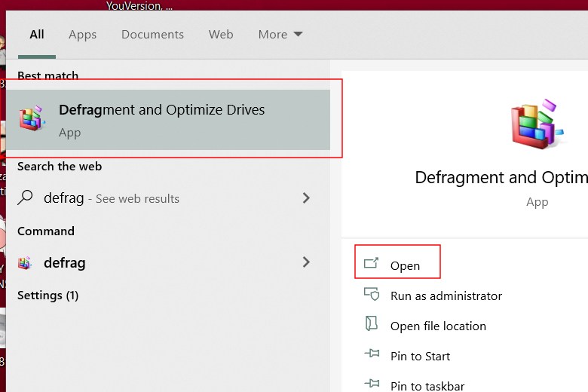Click the large Defragment icon in preview pane
The height and width of the screenshot is (392, 588).
point(537,126)
